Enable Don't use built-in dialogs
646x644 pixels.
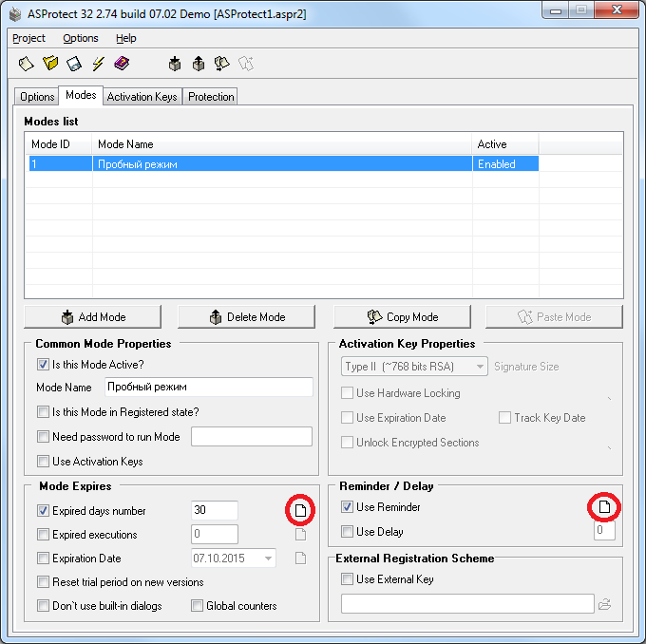43,606
